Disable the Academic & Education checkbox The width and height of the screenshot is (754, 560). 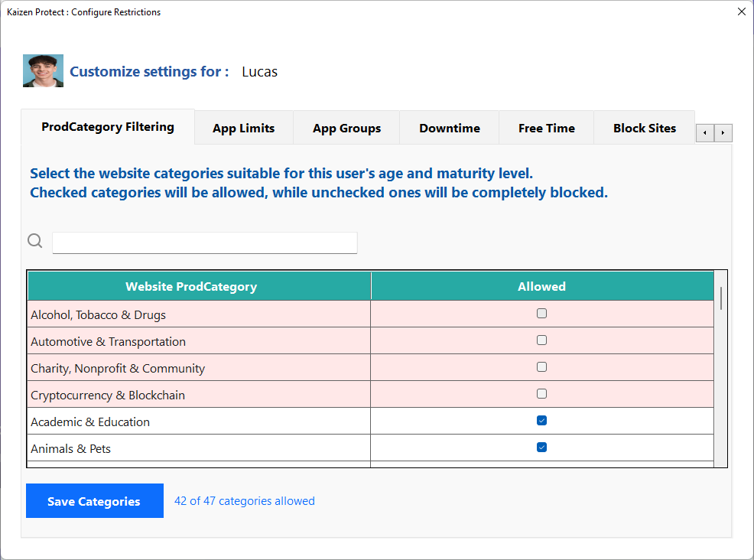541,420
